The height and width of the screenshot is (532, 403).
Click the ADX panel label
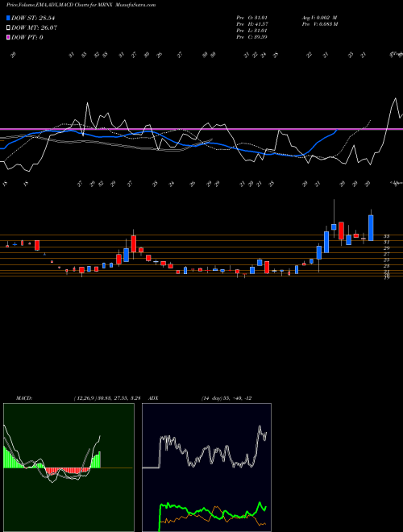[154, 398]
